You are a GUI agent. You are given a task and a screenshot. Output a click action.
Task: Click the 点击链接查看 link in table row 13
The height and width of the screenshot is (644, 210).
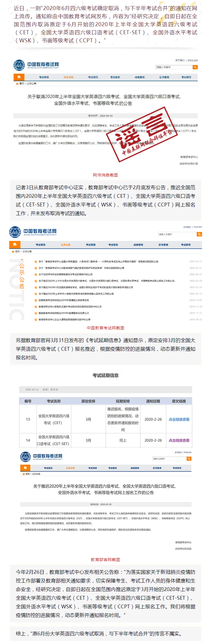pyautogui.click(x=179, y=419)
